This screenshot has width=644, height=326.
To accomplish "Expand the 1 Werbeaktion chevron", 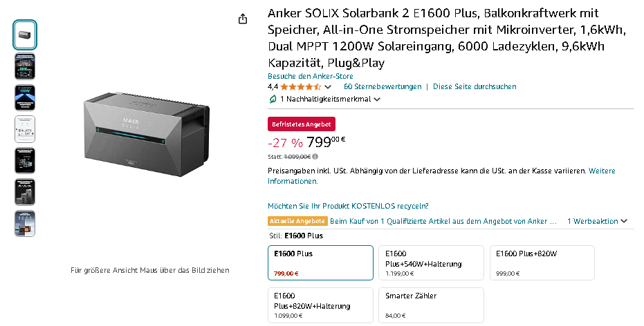I will (x=624, y=221).
